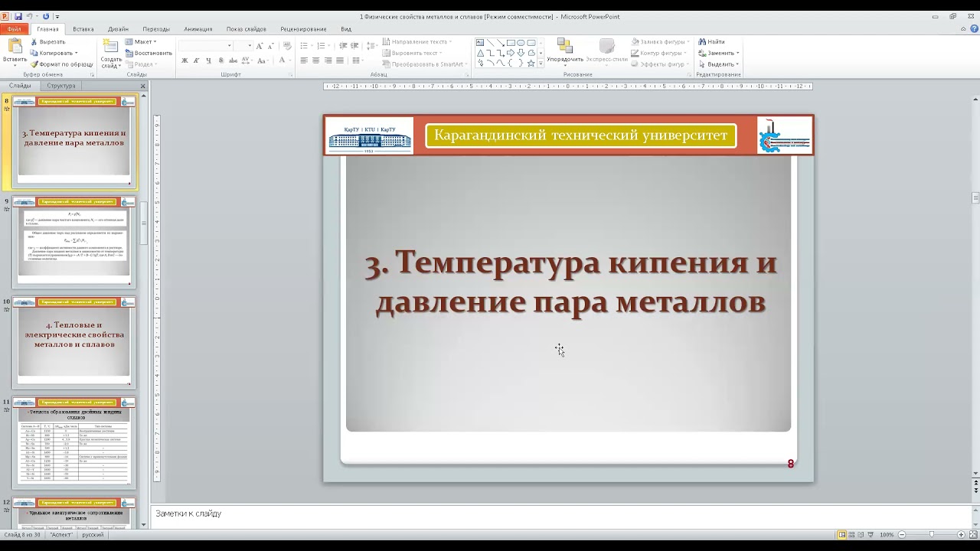Toggle Underline (Ч) formatting
The width and height of the screenshot is (980, 551).
[x=208, y=60]
